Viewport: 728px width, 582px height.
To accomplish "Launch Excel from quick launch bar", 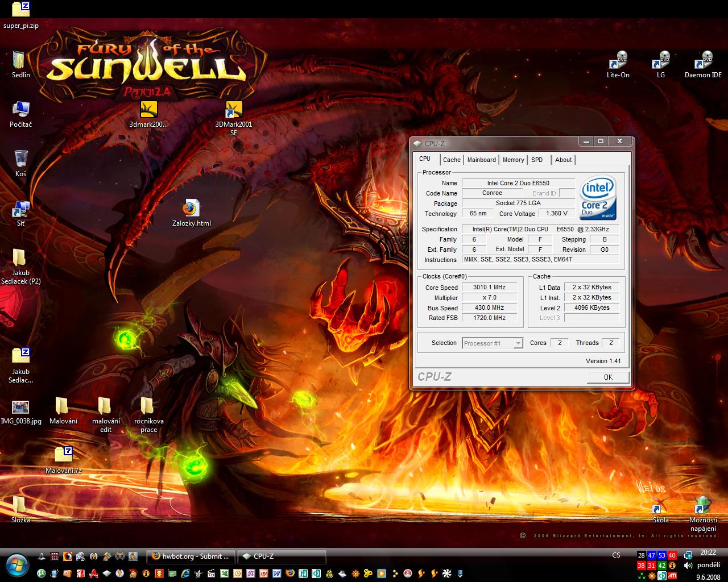I will coord(224,573).
